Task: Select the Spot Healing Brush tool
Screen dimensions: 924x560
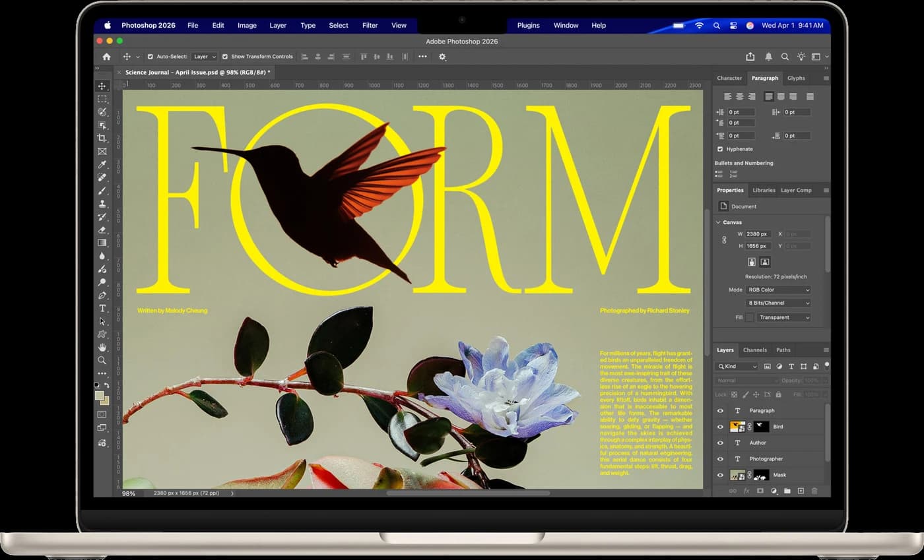Action: 102,177
